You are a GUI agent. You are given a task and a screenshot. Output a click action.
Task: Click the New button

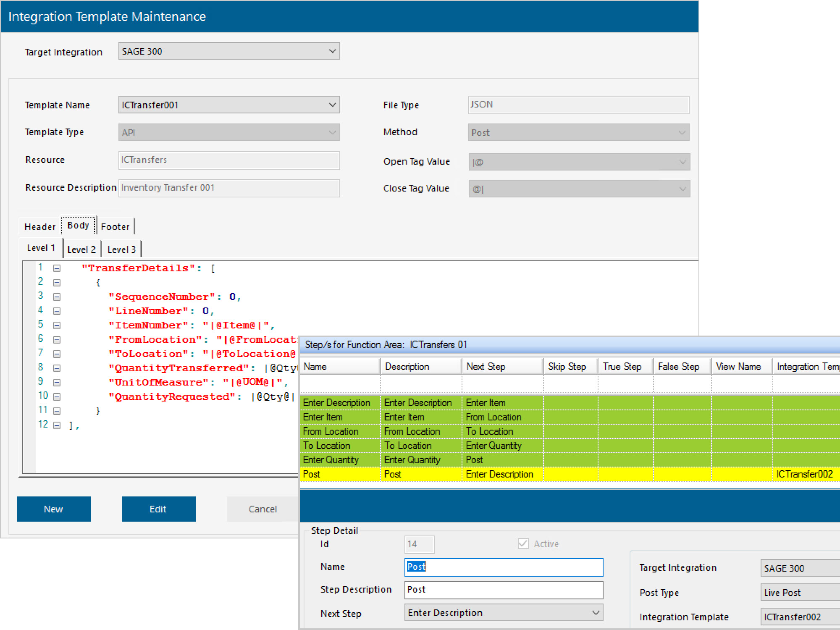pos(53,509)
